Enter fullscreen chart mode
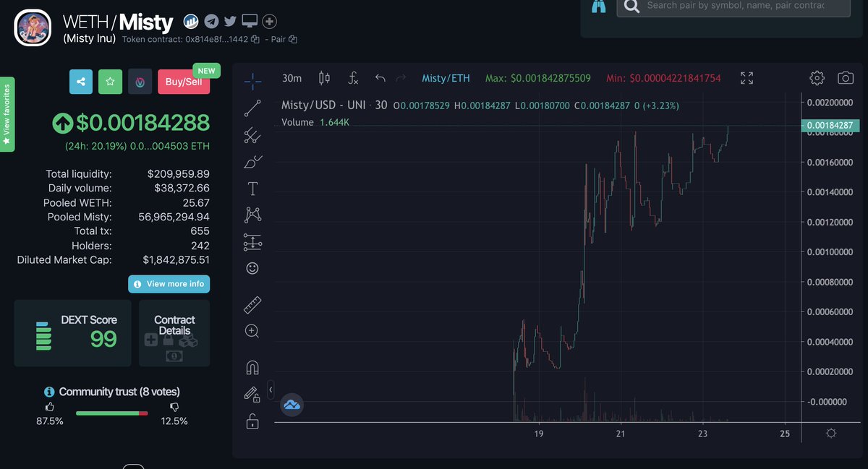This screenshot has width=868, height=469. coord(747,78)
